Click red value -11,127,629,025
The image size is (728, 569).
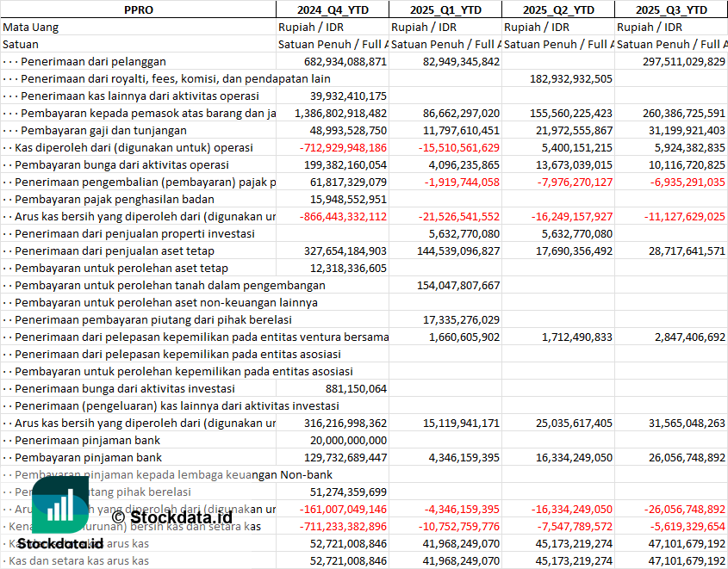[x=684, y=217]
